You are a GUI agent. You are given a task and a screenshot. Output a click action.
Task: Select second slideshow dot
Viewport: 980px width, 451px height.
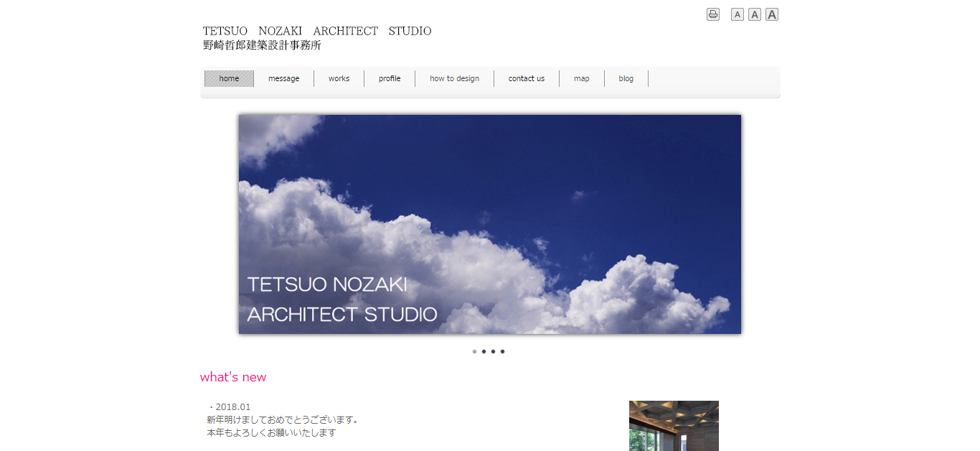(484, 351)
